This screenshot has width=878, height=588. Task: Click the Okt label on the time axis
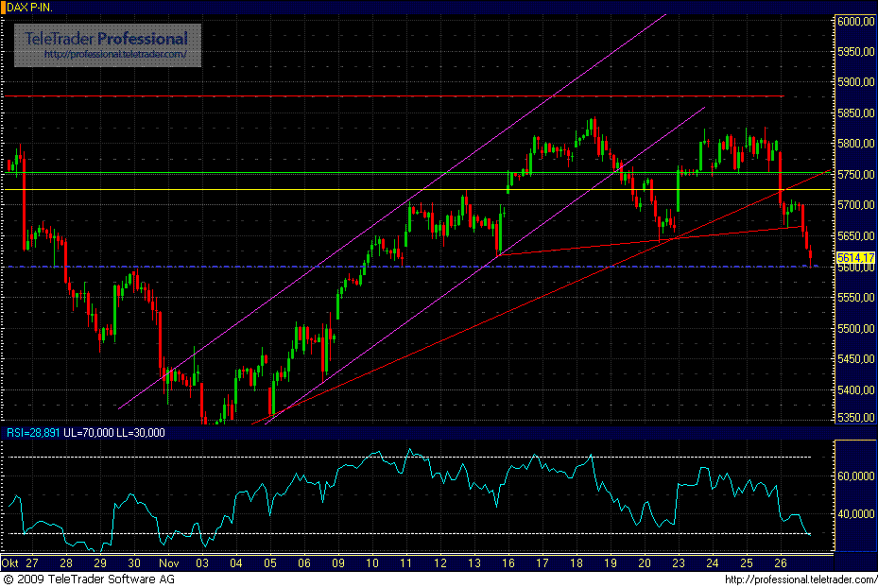click(12, 562)
